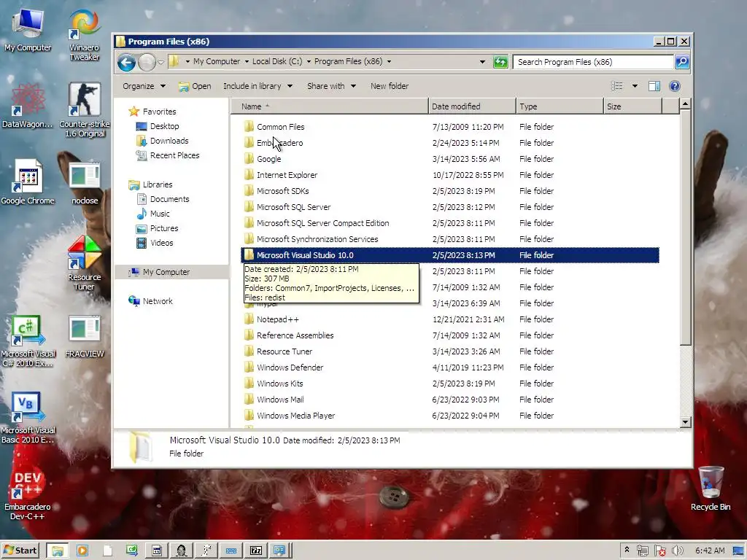Screen dimensions: 747x560
Task: Click the Back navigation arrow
Action: 127,63
